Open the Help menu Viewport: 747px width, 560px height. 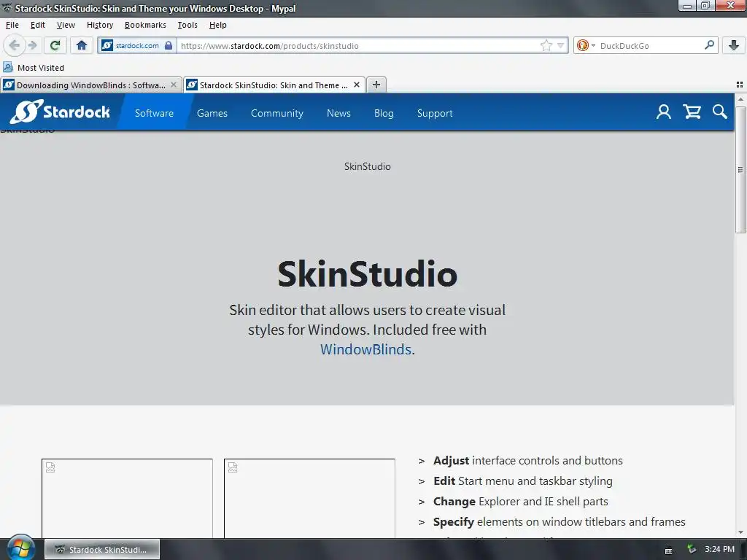pyautogui.click(x=217, y=25)
